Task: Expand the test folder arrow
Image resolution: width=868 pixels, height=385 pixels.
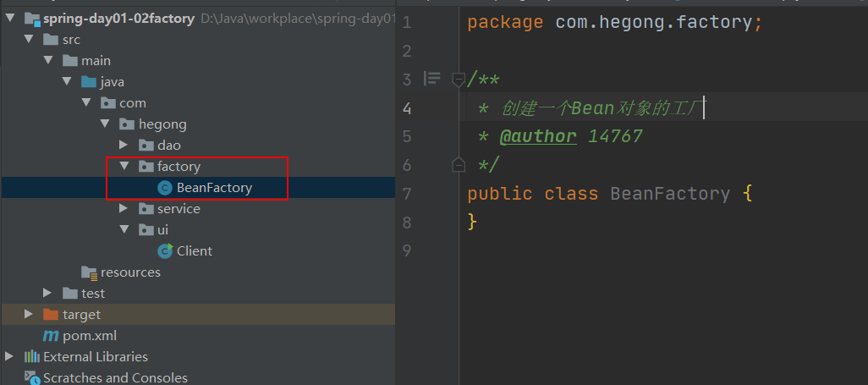Action: pos(48,293)
